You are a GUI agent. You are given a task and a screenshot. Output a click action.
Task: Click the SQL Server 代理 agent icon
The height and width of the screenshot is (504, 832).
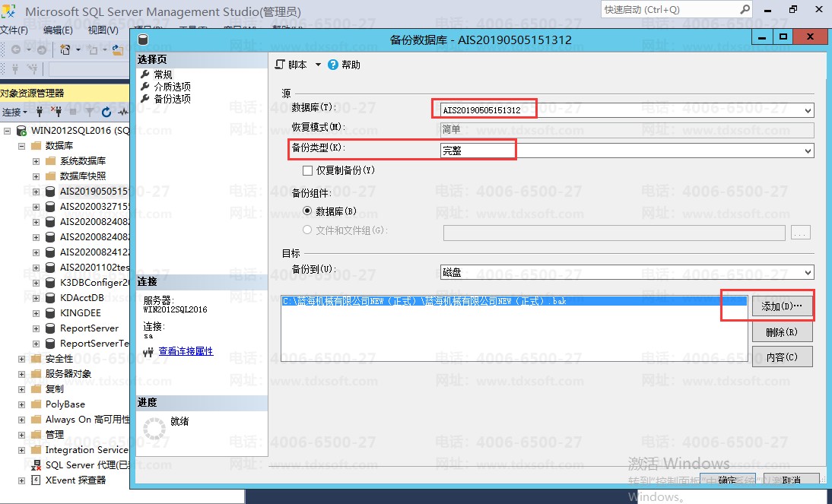(36, 465)
